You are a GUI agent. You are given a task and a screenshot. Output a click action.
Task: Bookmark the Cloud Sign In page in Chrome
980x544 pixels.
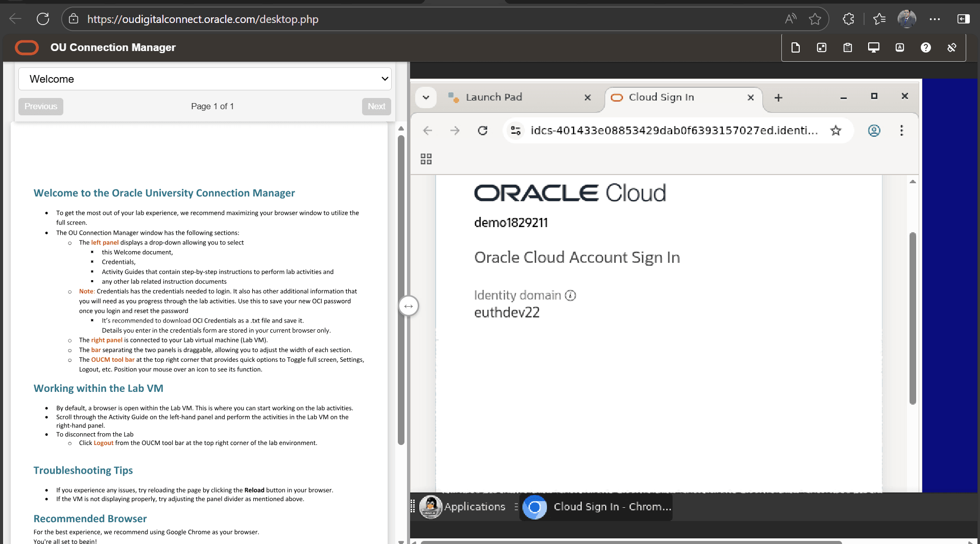pyautogui.click(x=835, y=131)
